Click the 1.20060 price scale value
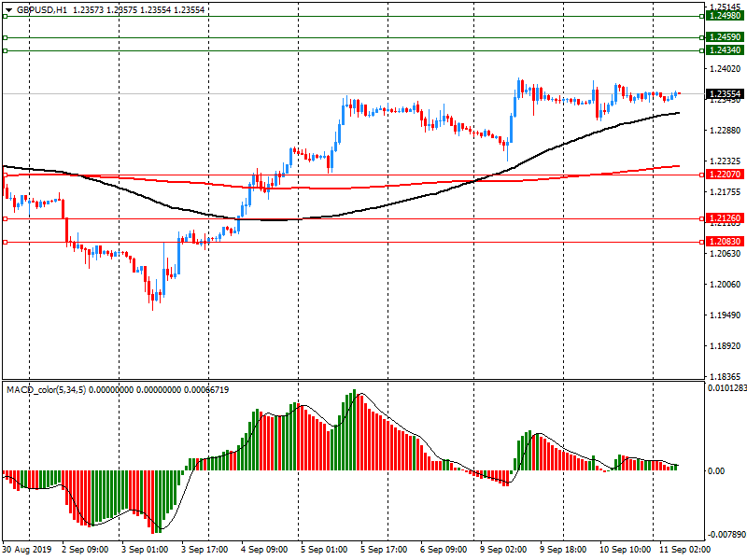Image resolution: width=747 pixels, height=560 pixels. 726,285
